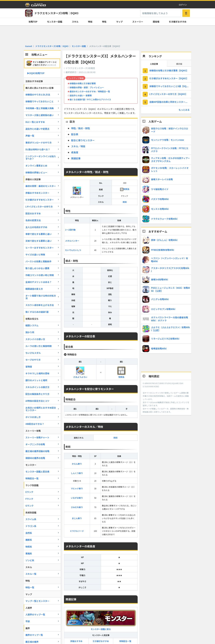Open モンスト攻略Wiki icon

[146, 209]
